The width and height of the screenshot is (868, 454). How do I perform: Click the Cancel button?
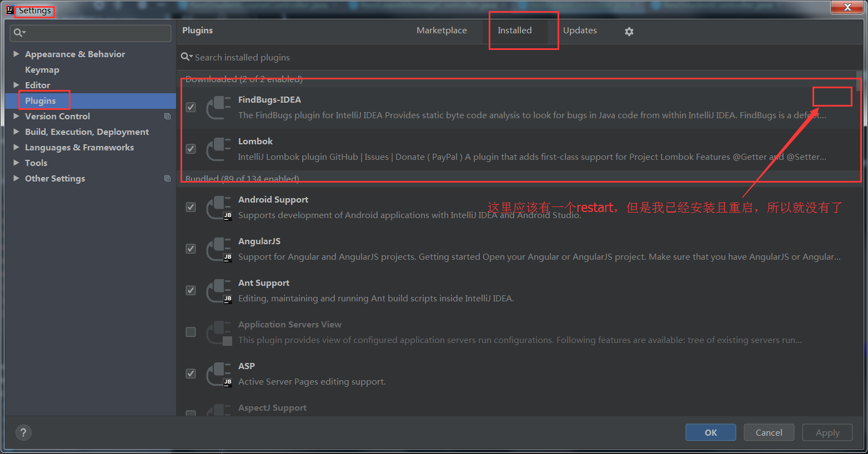[769, 432]
